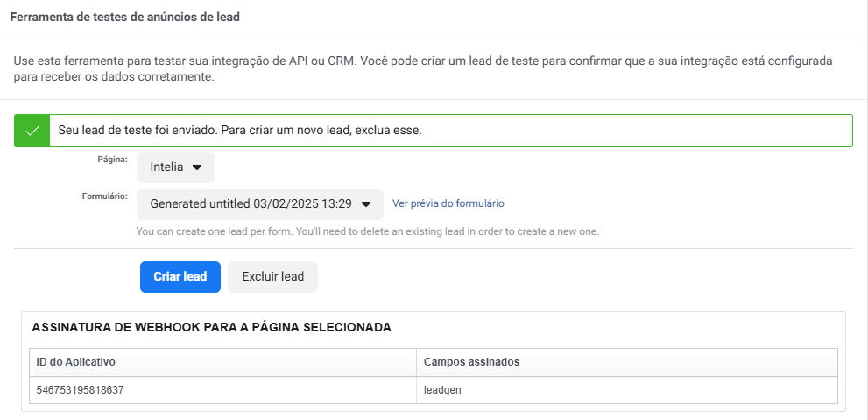Click the green checkmark success icon
The height and width of the screenshot is (420, 868).
click(32, 131)
